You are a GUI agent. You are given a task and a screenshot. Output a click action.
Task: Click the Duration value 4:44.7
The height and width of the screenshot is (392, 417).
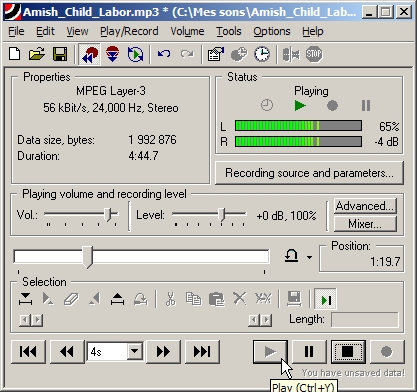click(143, 156)
